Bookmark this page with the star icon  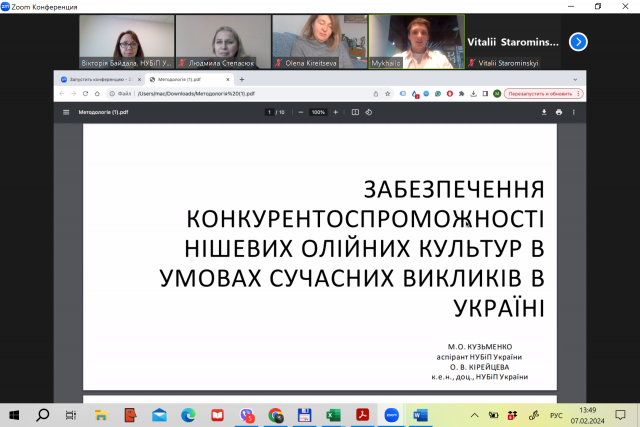pos(387,93)
